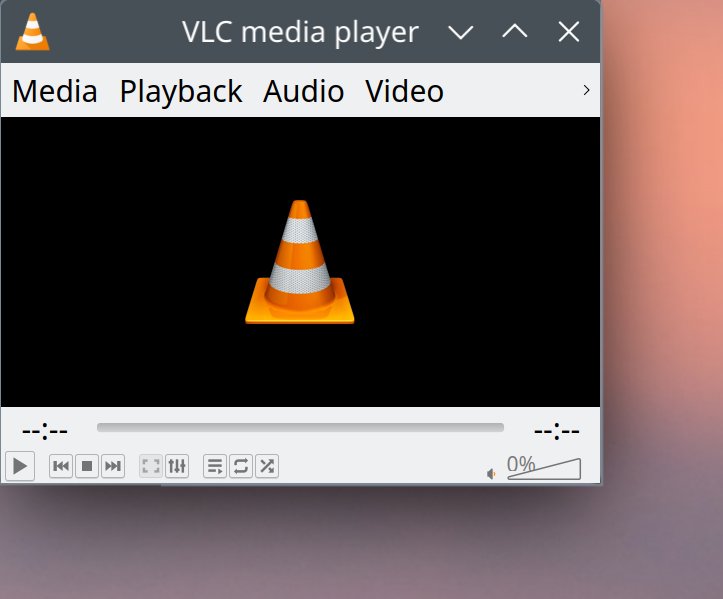Skip to the previous media track
The width and height of the screenshot is (723, 599).
pyautogui.click(x=61, y=466)
